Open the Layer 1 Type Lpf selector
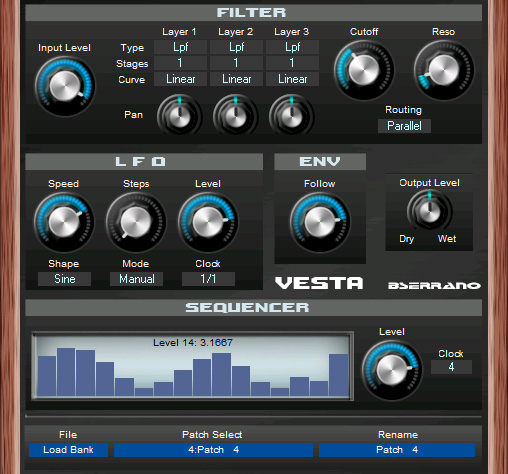508x474 pixels. (x=180, y=47)
